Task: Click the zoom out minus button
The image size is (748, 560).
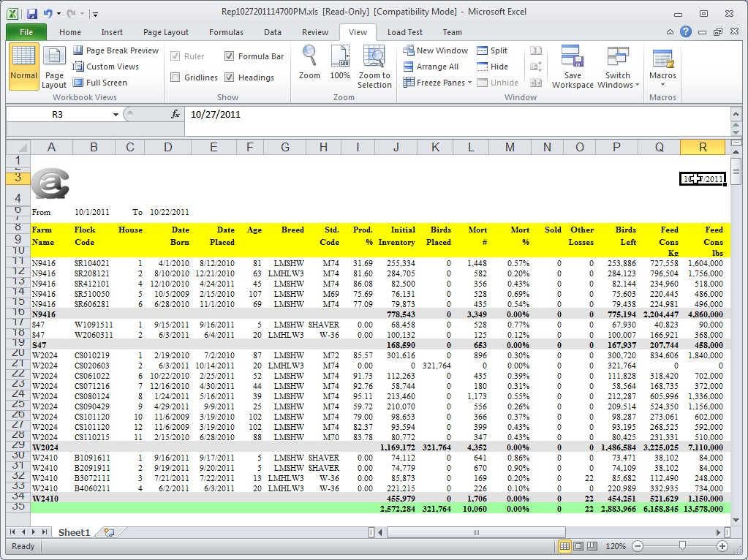Action: point(638,546)
